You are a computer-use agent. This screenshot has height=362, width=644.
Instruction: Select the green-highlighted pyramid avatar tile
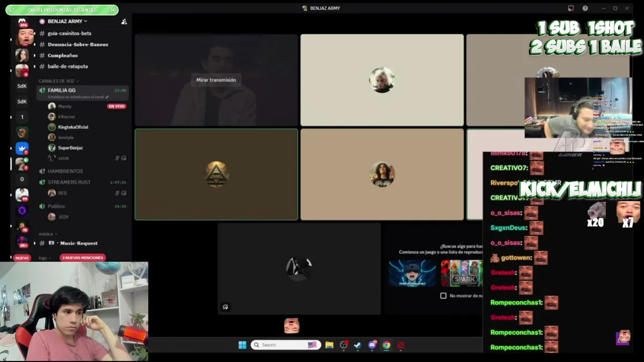tap(216, 174)
